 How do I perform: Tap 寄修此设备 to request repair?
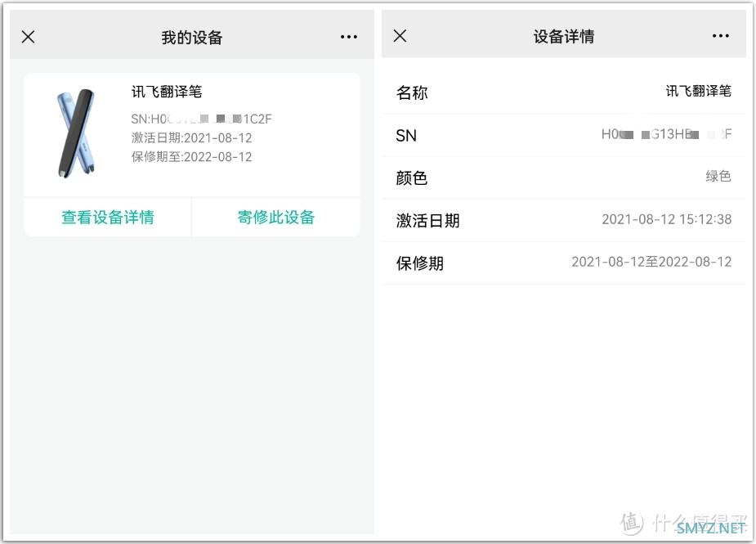pos(275,218)
